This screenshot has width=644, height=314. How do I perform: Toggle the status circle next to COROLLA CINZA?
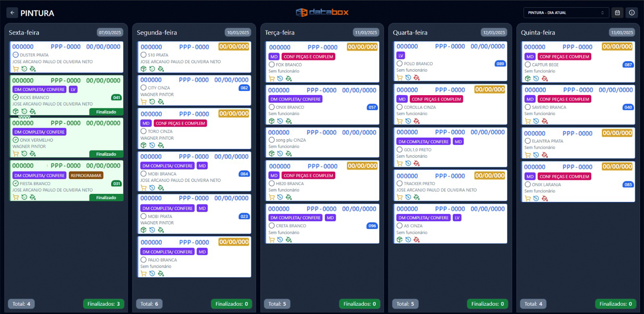coord(399,107)
